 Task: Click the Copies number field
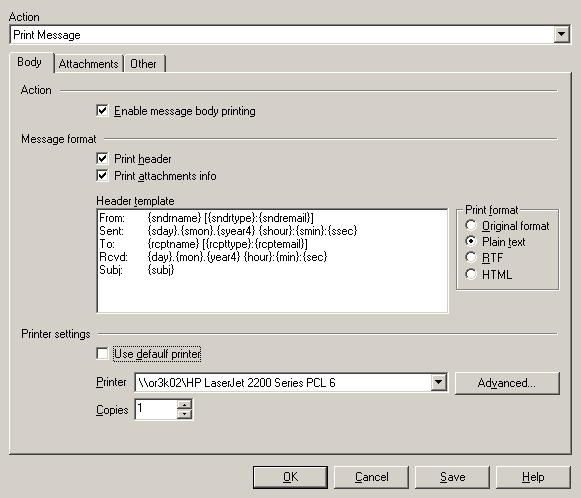[156, 409]
